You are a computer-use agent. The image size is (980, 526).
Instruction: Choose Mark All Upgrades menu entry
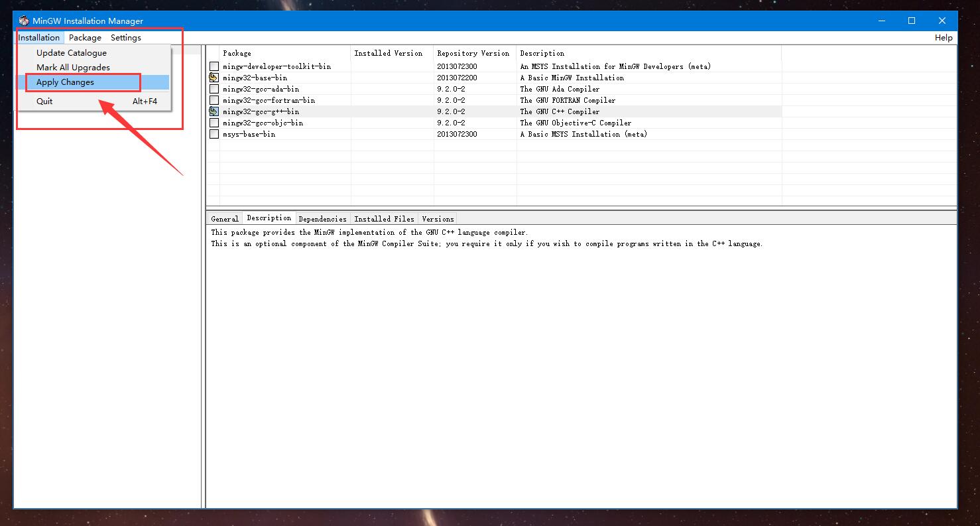93,68
